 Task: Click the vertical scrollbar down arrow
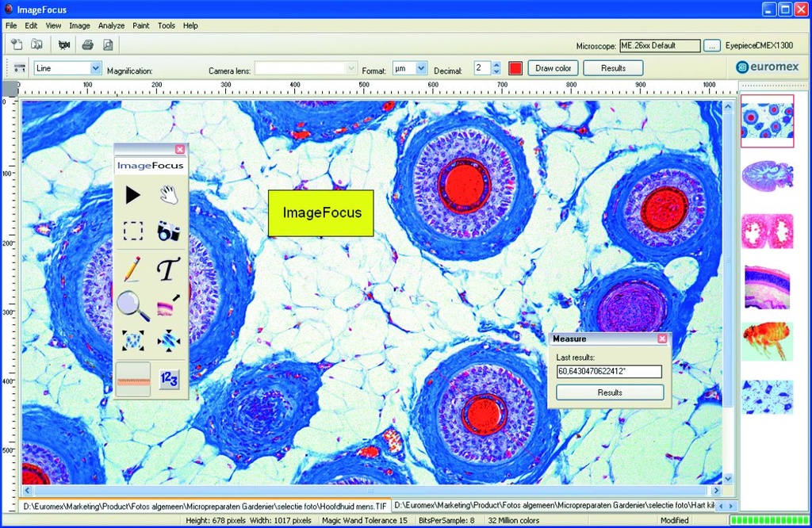click(x=728, y=478)
